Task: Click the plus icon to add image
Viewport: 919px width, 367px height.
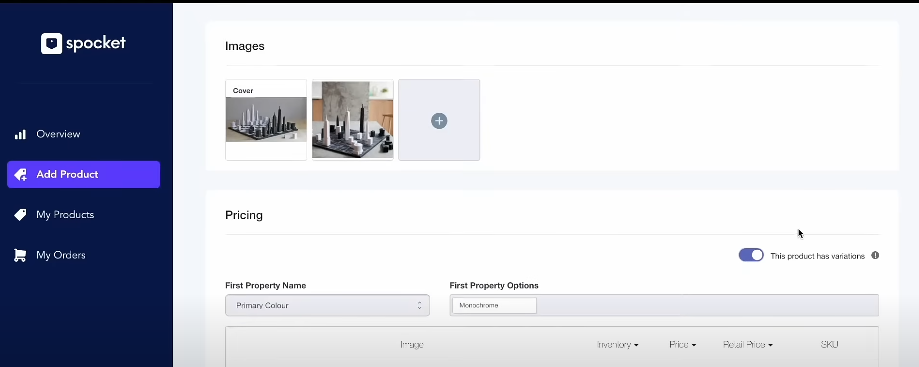Action: point(439,121)
